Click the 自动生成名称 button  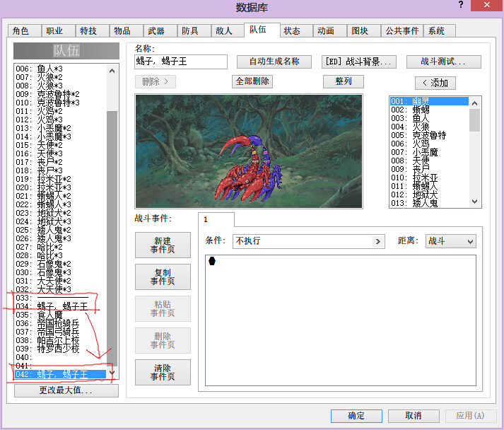(x=274, y=62)
